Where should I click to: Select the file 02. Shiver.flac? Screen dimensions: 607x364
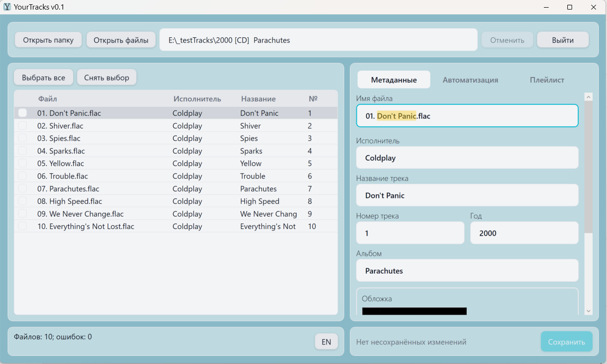[176, 126]
